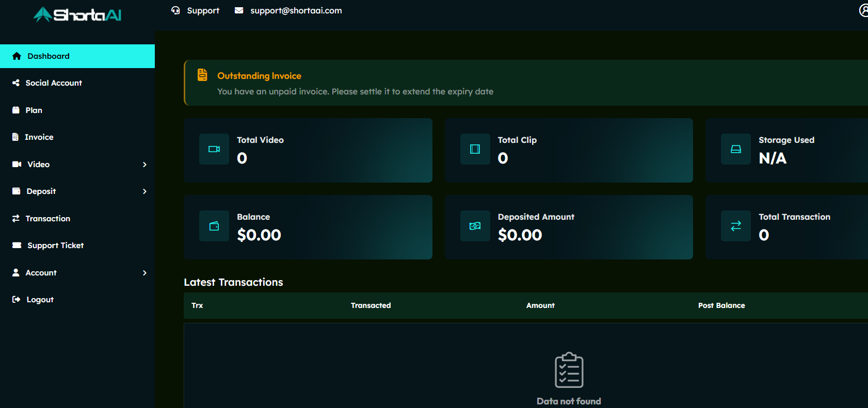
Task: Click the Outstanding Invoice file icon
Action: pos(202,75)
